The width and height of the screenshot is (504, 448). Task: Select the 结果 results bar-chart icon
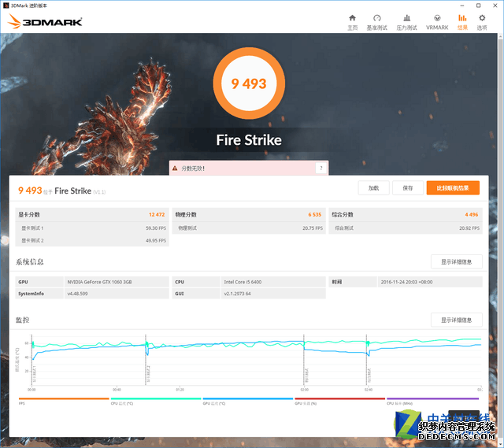462,17
